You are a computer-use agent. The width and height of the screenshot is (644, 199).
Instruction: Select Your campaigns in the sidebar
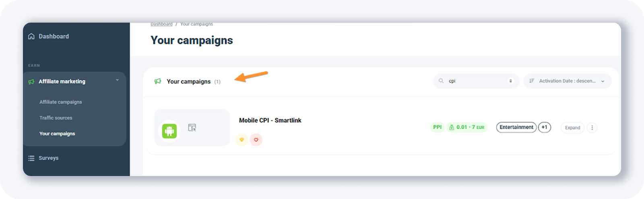[57, 134]
